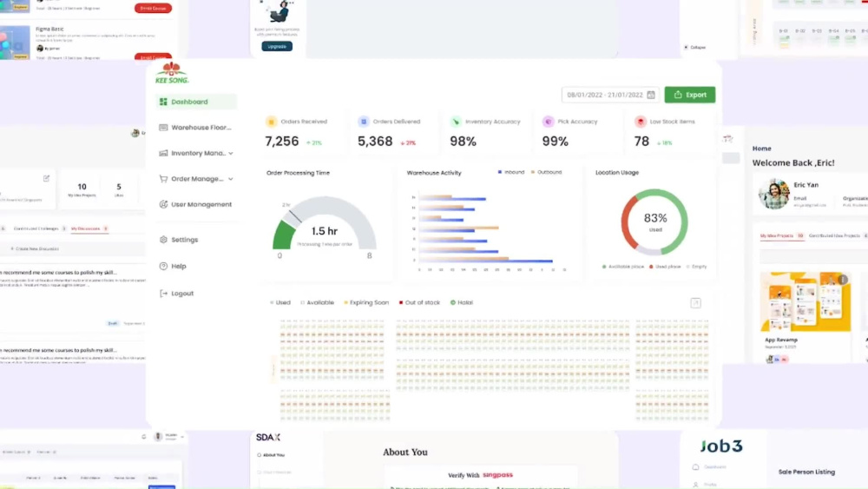This screenshot has height=489, width=868.
Task: Click the Kee Song logo
Action: pyautogui.click(x=172, y=73)
